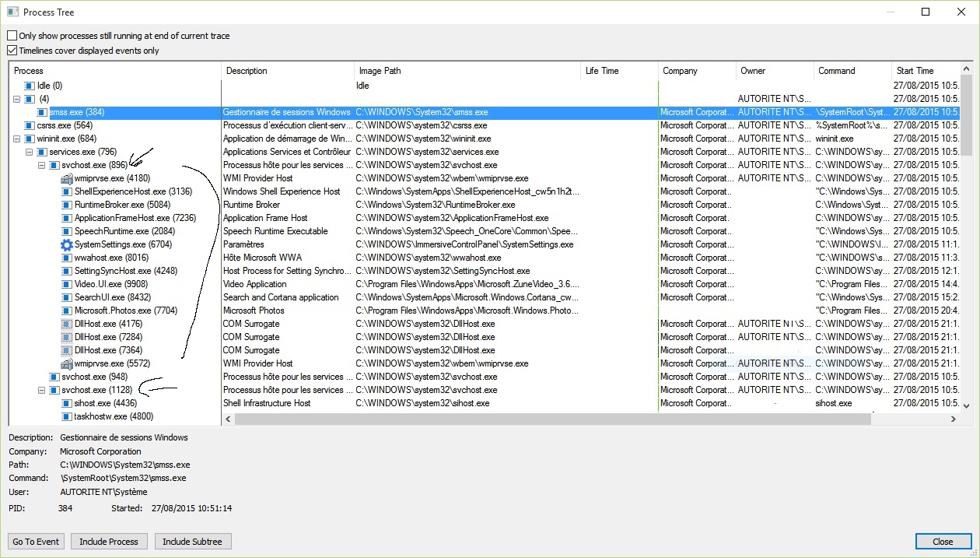Close the Process Tree dialog via Close button

tap(943, 542)
